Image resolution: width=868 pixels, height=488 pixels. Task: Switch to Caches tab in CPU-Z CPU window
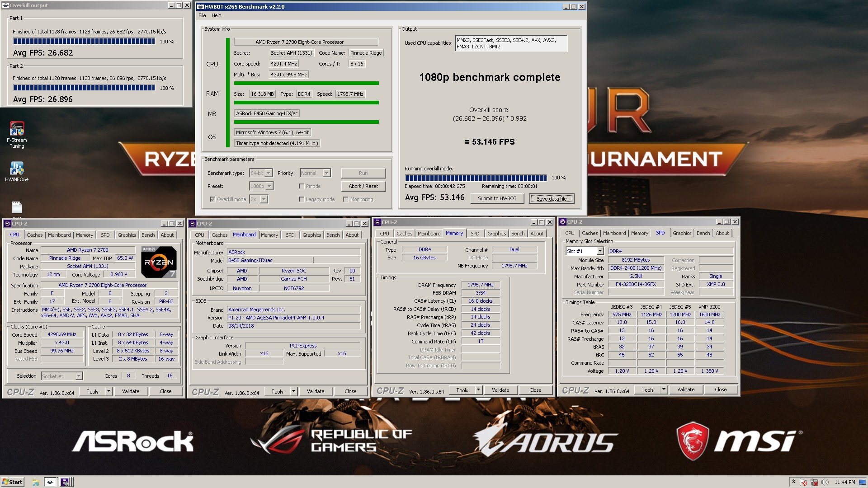click(x=34, y=235)
